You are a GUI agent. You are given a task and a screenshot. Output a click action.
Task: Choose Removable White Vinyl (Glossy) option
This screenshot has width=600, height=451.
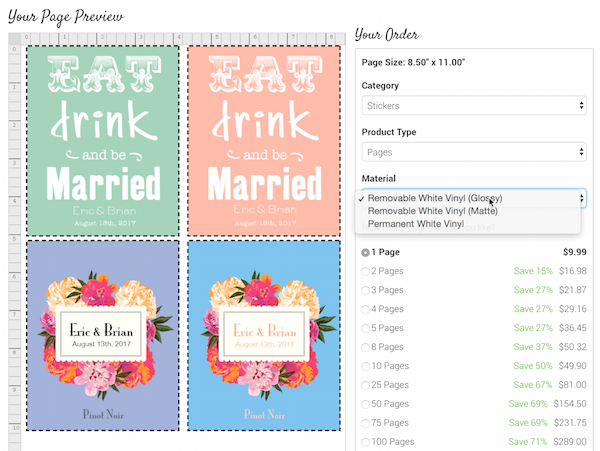[x=434, y=198]
